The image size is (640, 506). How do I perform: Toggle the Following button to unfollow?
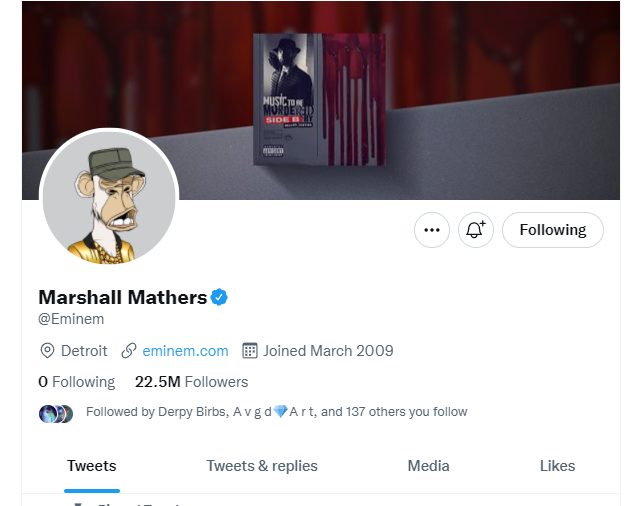[x=552, y=230]
